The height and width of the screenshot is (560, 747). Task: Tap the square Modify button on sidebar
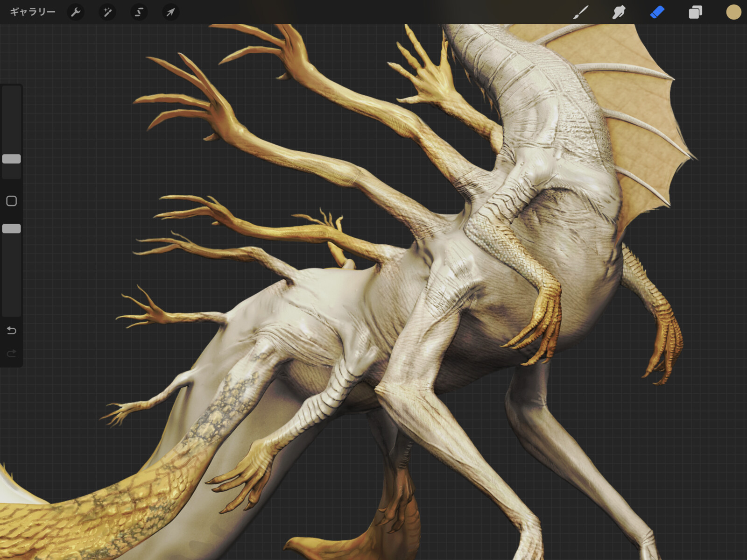pyautogui.click(x=12, y=201)
